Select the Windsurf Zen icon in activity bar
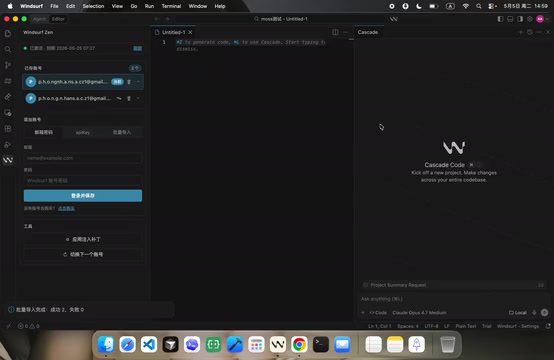Screen dimensions: 554x360 pyautogui.click(x=8, y=160)
